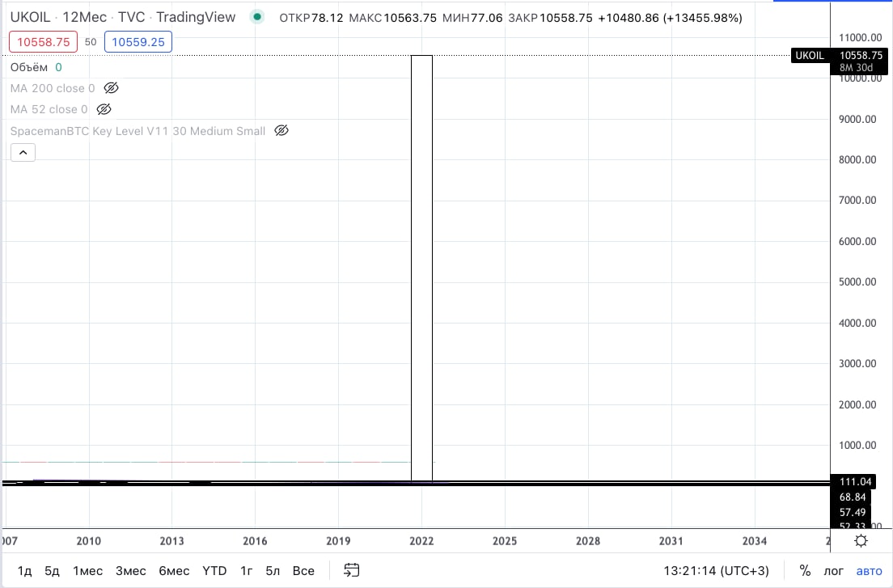Show all data with Все

[303, 570]
